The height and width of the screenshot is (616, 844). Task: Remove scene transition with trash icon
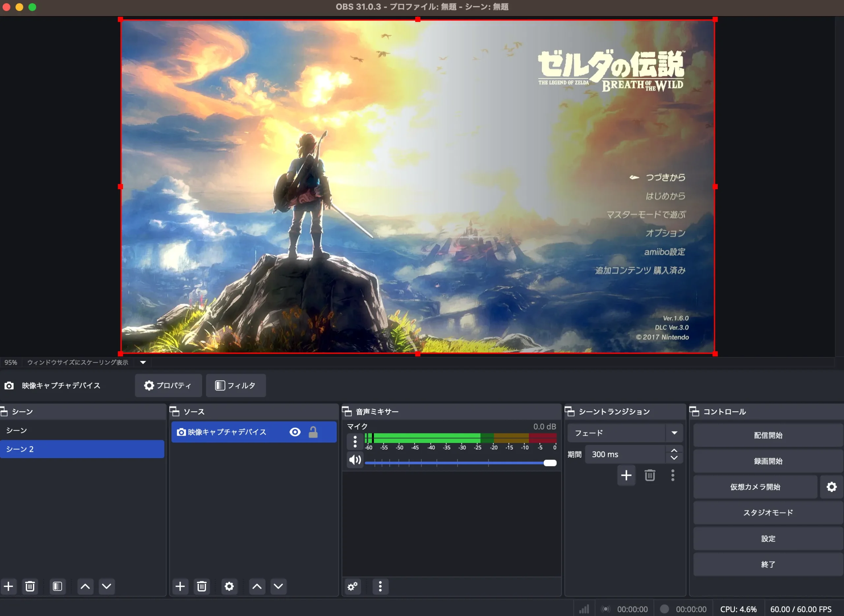click(x=650, y=475)
